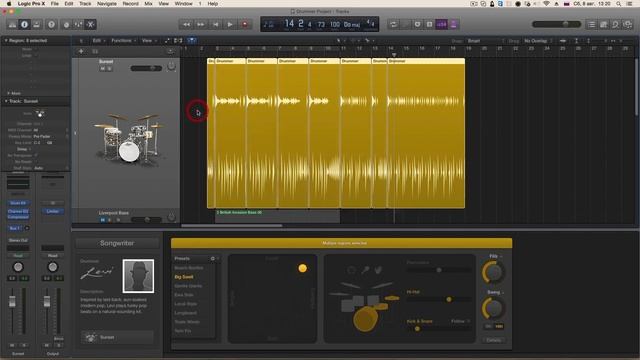Toggle Cycle mode button
Image resolution: width=640 pixels, height=360 pixels.
pyautogui.click(x=393, y=24)
